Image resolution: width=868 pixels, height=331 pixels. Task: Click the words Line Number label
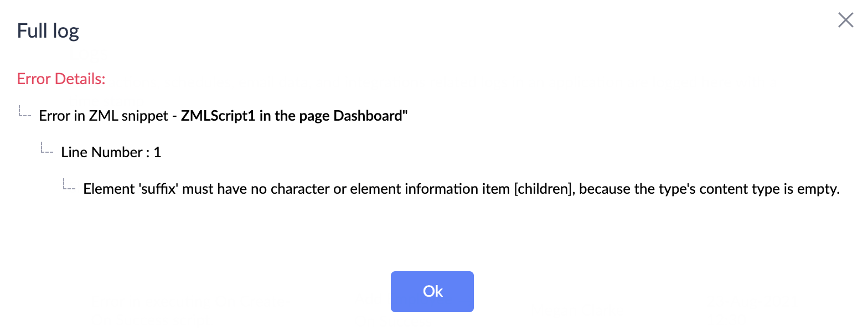[102, 153]
